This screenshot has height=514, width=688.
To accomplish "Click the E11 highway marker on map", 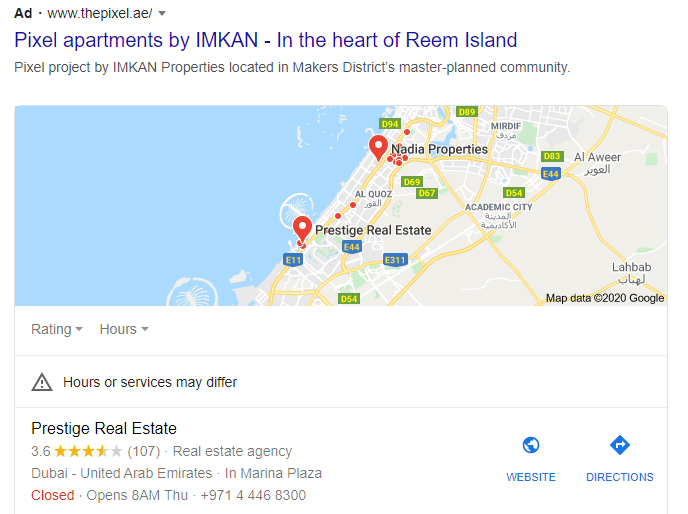I will point(293,260).
